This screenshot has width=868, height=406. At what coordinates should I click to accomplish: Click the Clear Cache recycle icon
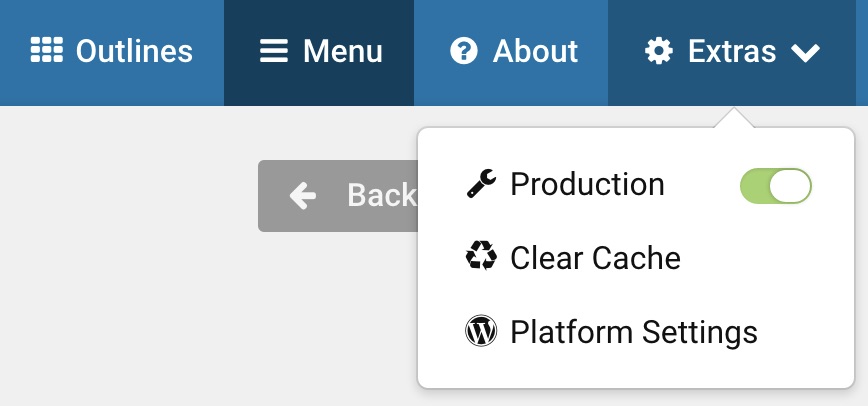pos(481,256)
